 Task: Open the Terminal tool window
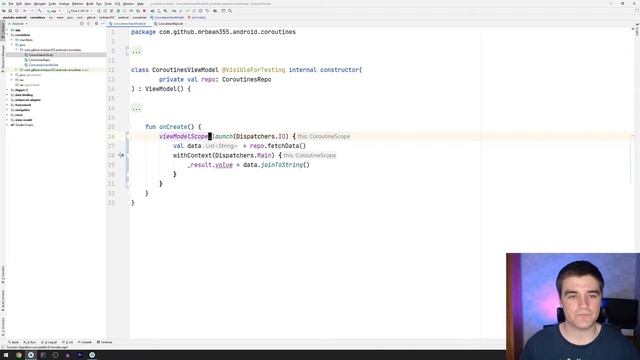pos(104,342)
